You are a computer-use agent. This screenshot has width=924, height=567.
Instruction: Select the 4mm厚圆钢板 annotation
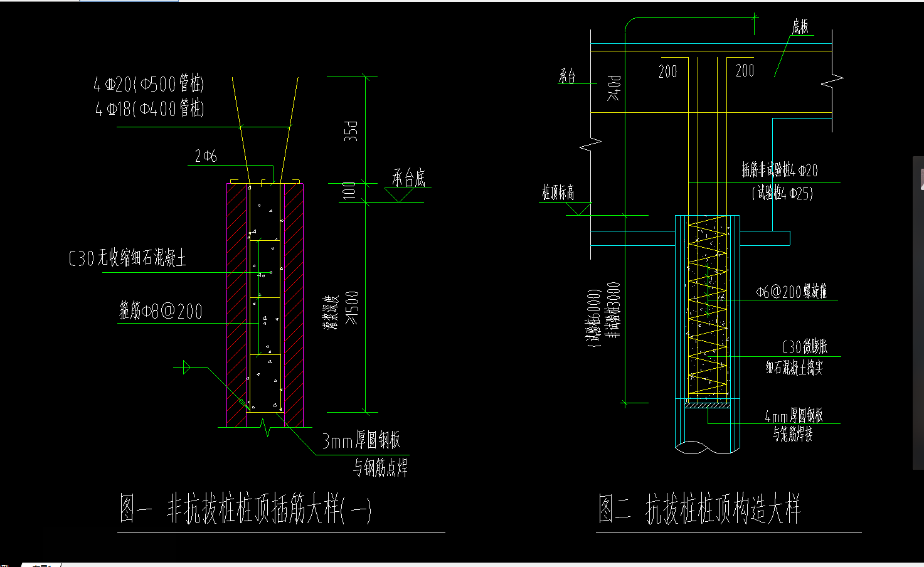click(794, 415)
